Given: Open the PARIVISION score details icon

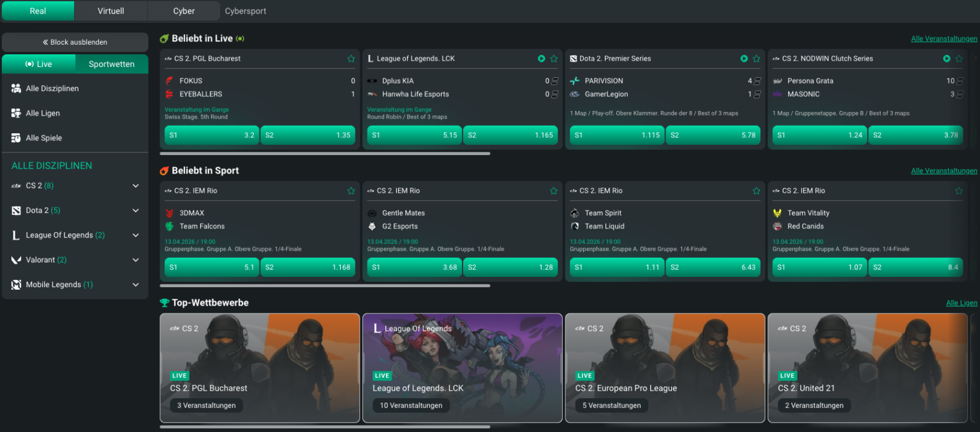Looking at the screenshot, I should point(757,81).
